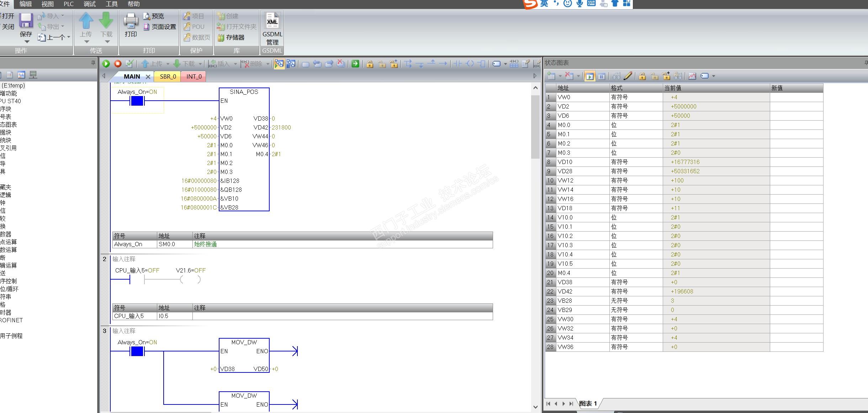
Task: Expand the 保存 dropdown arrow below Save
Action: click(x=26, y=42)
